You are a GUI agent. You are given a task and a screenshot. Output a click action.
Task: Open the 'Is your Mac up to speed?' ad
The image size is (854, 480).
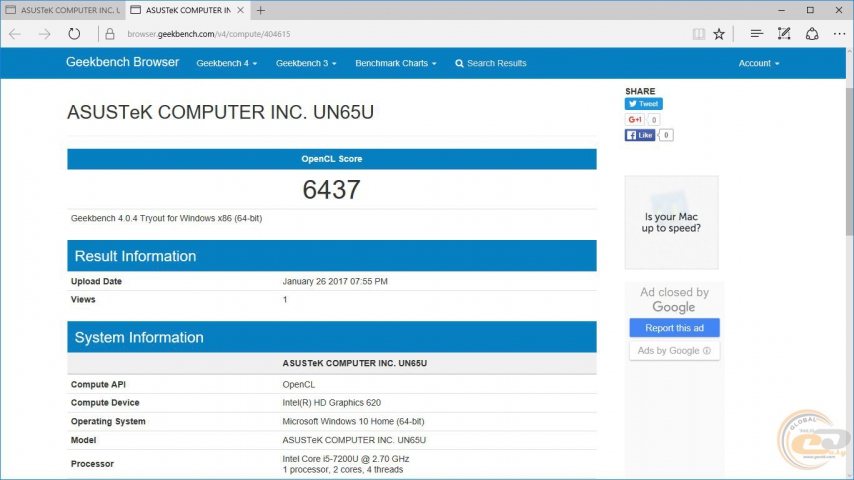click(x=671, y=222)
